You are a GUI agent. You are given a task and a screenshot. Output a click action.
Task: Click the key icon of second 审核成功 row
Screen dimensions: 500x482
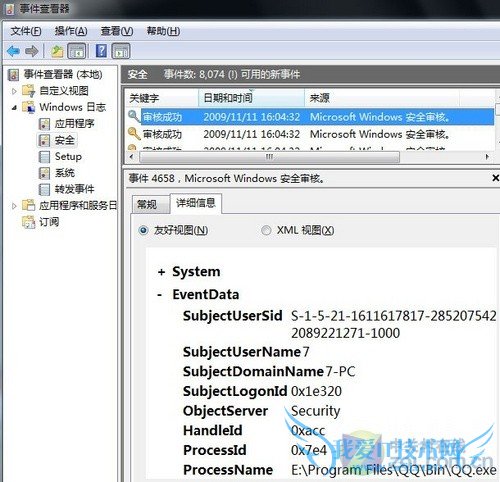point(134,134)
